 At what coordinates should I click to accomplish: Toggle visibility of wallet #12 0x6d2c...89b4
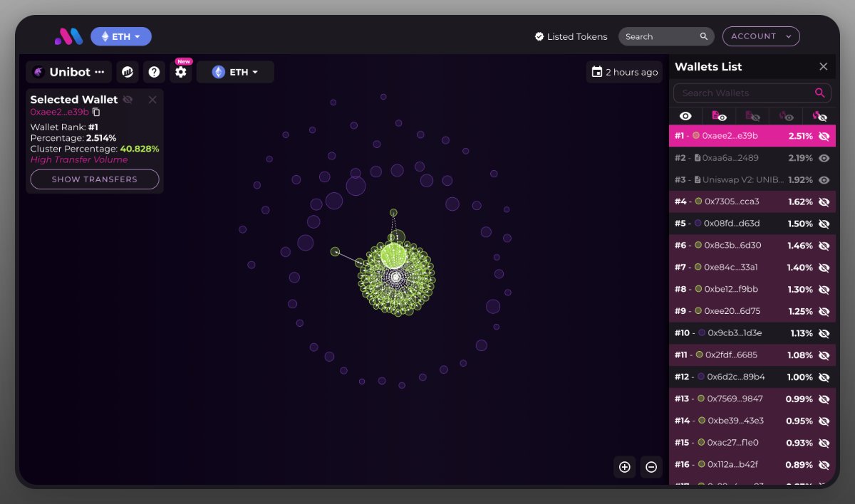824,377
